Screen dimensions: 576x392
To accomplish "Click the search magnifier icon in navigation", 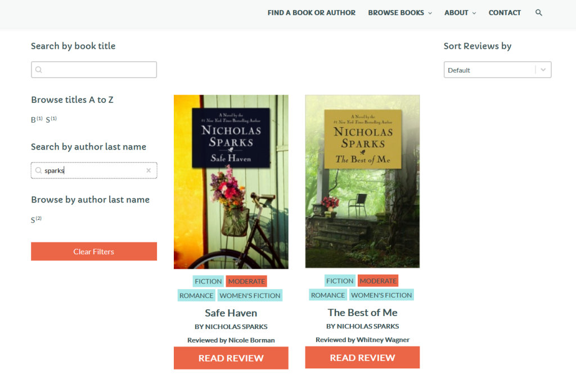I will [x=539, y=13].
